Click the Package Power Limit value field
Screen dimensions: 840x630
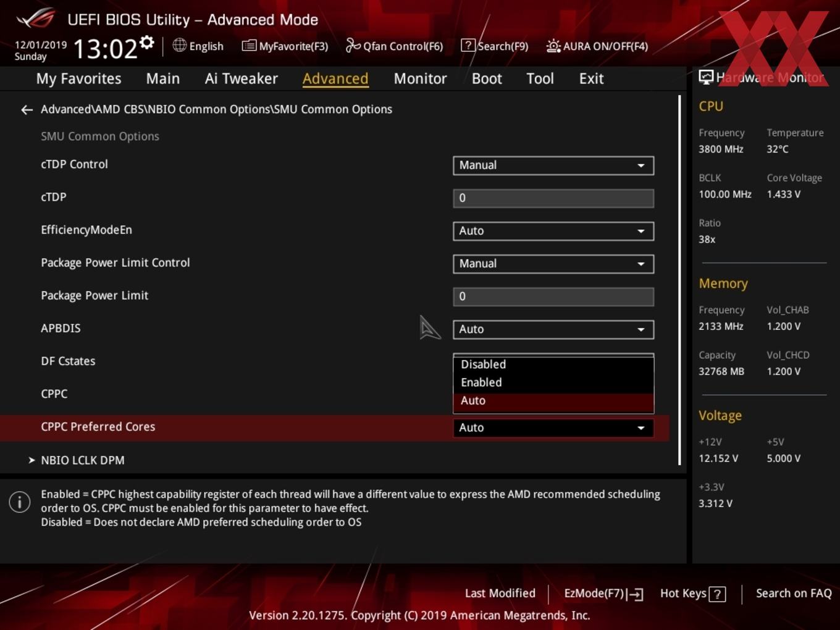(x=553, y=296)
